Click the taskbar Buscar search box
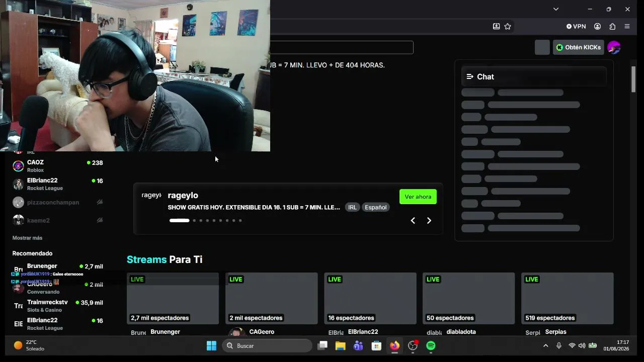 pyautogui.click(x=267, y=345)
